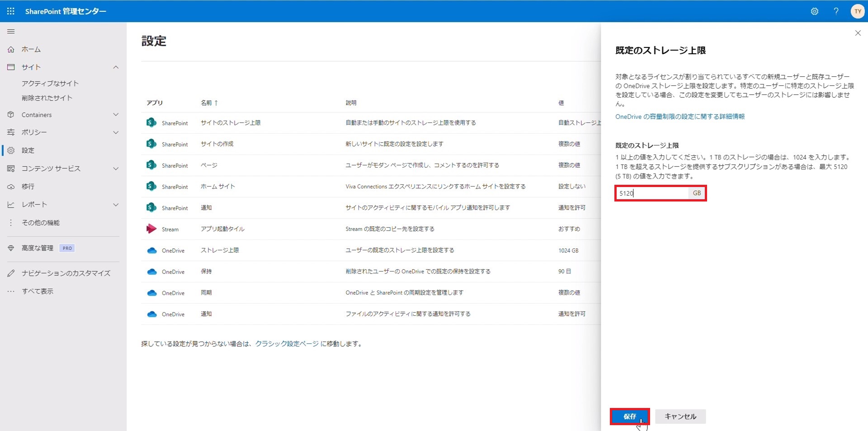Open the settings gear in header
The image size is (868, 431).
(815, 11)
